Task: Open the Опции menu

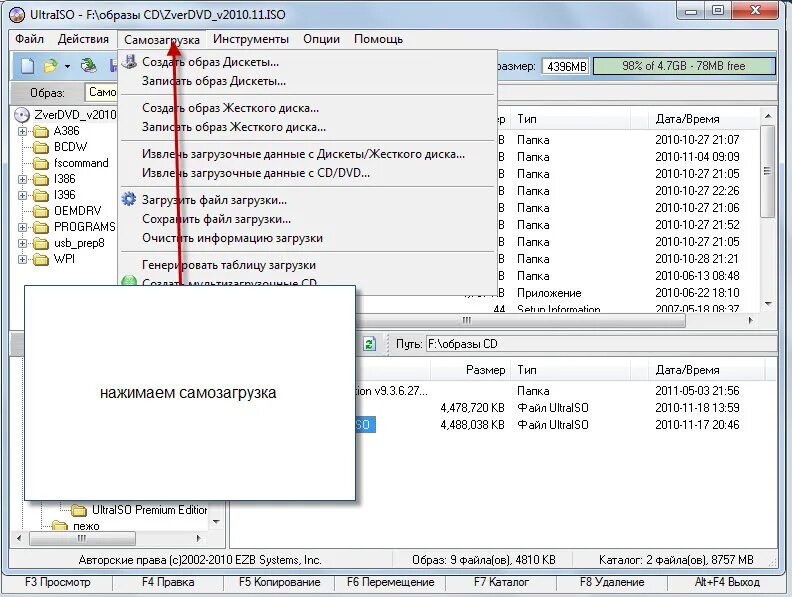Action: tap(321, 39)
